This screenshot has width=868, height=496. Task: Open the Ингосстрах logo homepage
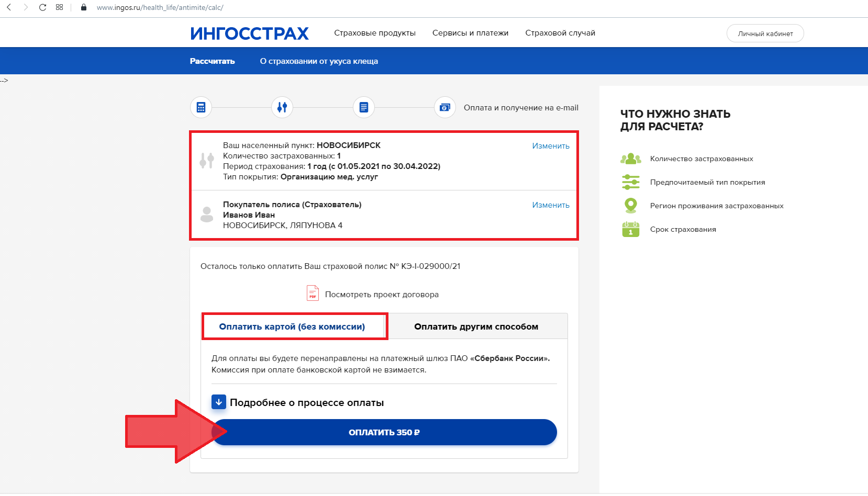click(x=250, y=33)
